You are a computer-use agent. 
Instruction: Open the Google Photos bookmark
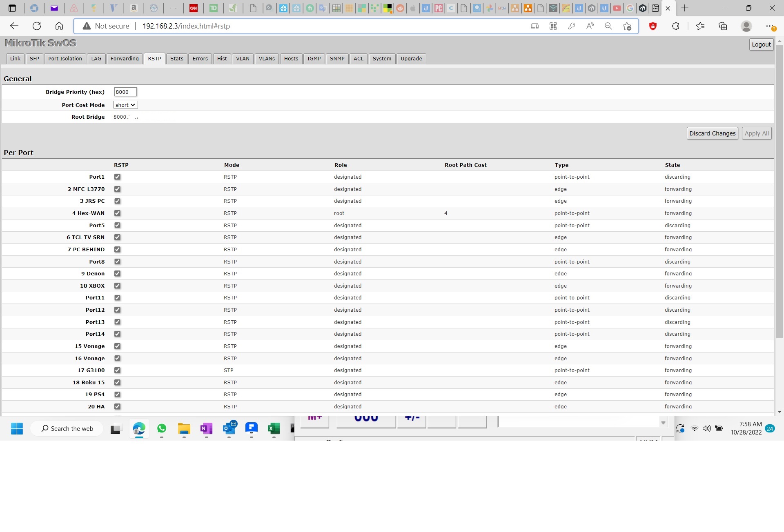[x=490, y=8]
